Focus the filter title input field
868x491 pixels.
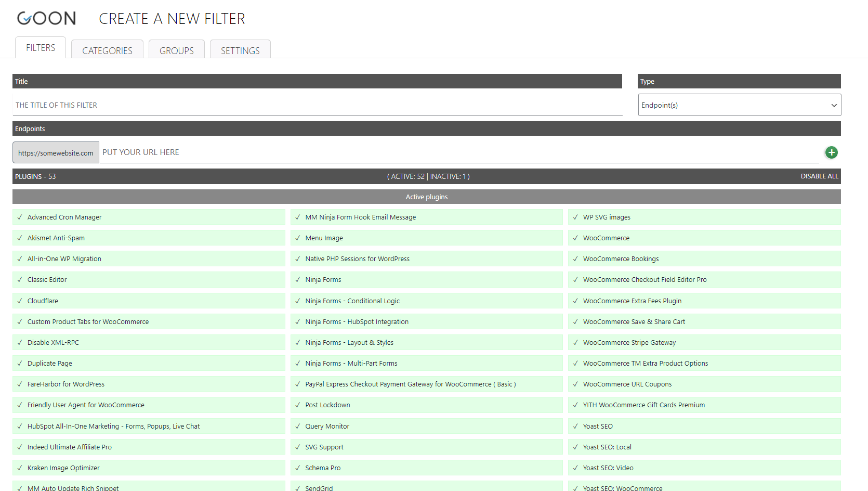click(318, 105)
